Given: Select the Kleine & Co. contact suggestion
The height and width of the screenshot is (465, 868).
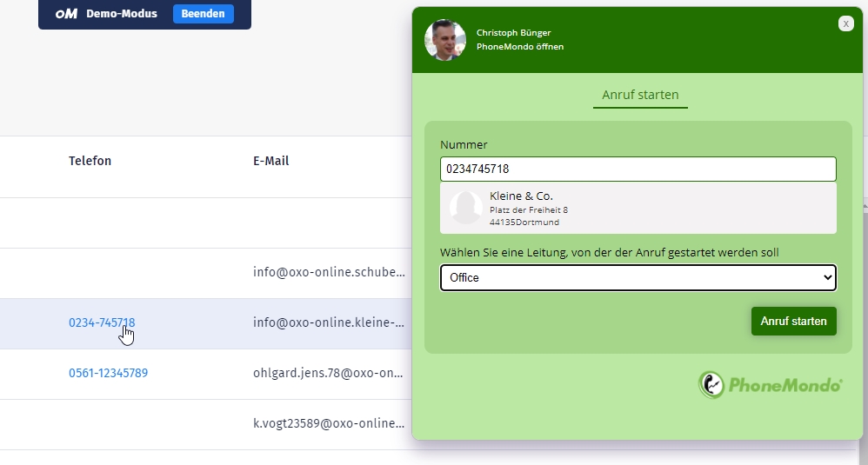Looking at the screenshot, I should click(x=638, y=209).
